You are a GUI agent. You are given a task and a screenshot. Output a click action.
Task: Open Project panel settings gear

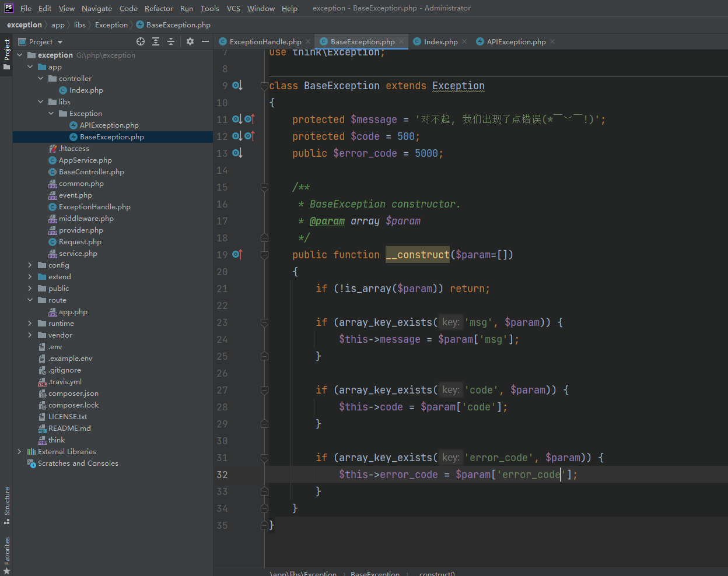[x=190, y=41]
